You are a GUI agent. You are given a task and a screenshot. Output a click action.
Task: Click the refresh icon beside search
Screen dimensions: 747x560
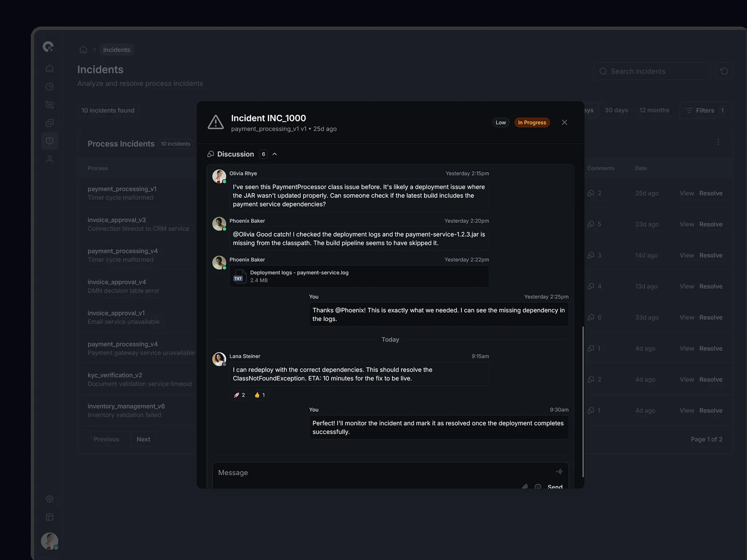tap(724, 71)
